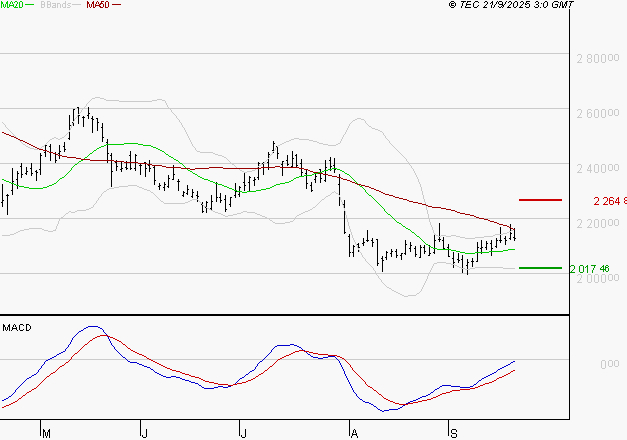The width and height of the screenshot is (627, 440).
Task: Click the green support line marker
Action: coord(541,268)
